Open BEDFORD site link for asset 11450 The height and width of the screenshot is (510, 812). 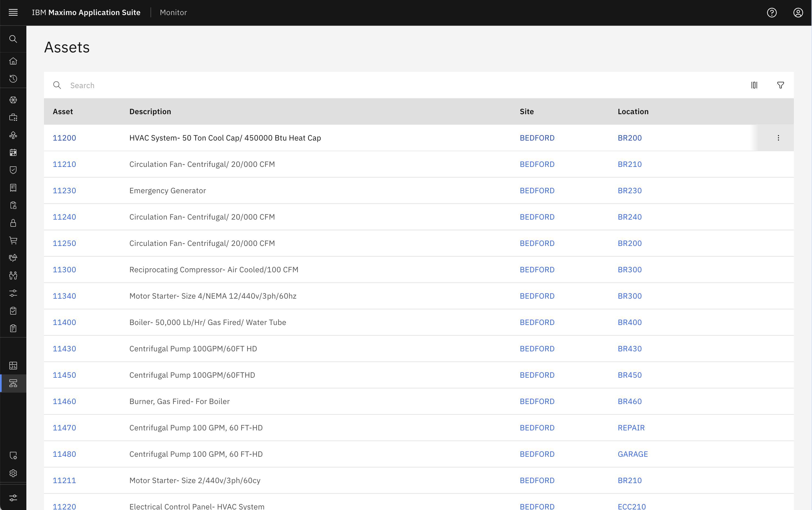coord(537,375)
